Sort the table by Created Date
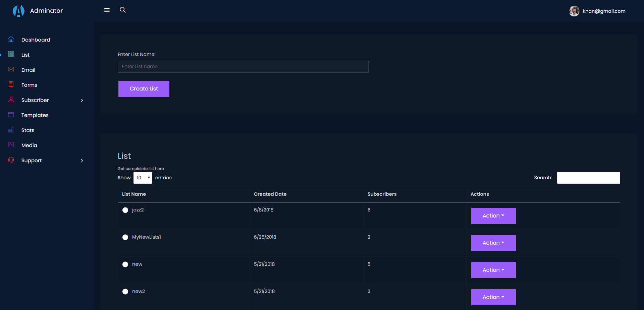This screenshot has height=310, width=644. pyautogui.click(x=270, y=194)
